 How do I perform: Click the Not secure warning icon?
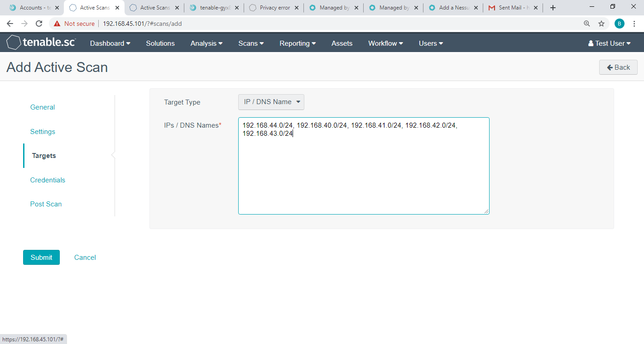click(57, 24)
